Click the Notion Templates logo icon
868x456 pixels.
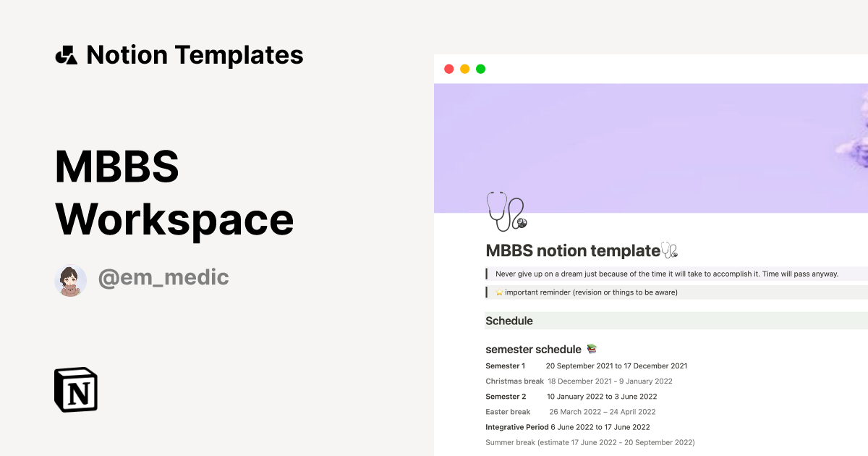point(67,54)
